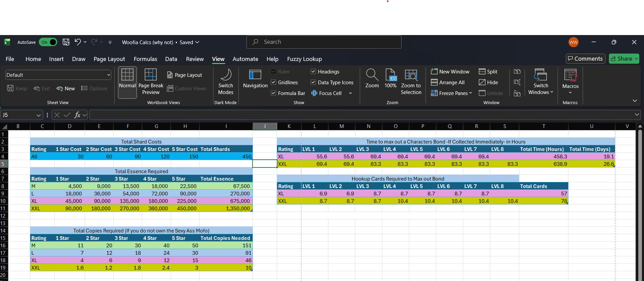The width and height of the screenshot is (644, 281).
Task: Open the Help tab
Action: (272, 59)
